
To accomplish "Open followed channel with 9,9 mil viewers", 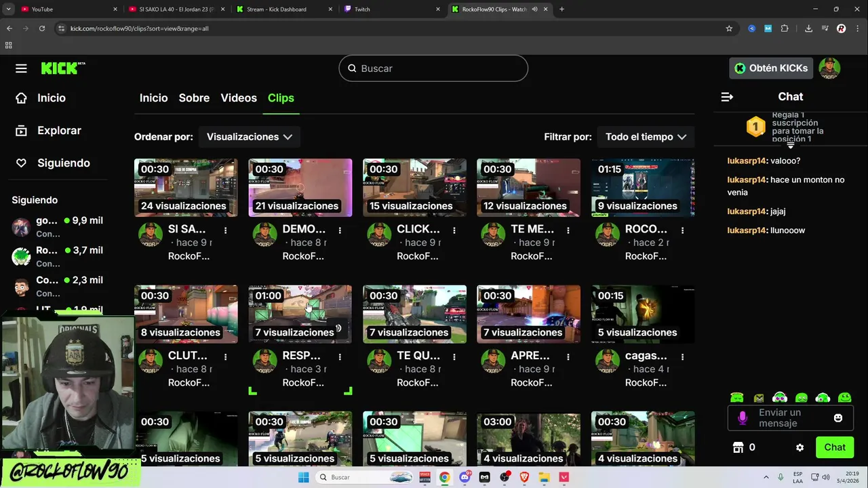I will (x=58, y=227).
